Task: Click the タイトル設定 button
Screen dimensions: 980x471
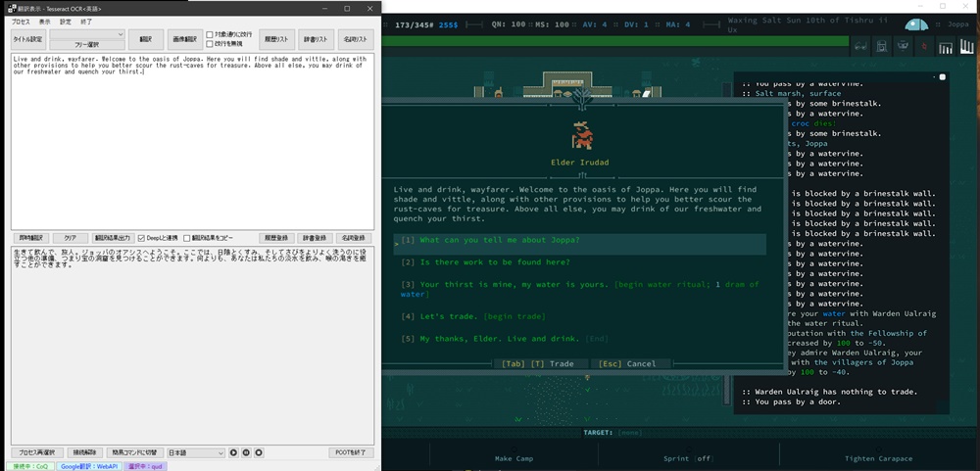Action: tap(28, 39)
